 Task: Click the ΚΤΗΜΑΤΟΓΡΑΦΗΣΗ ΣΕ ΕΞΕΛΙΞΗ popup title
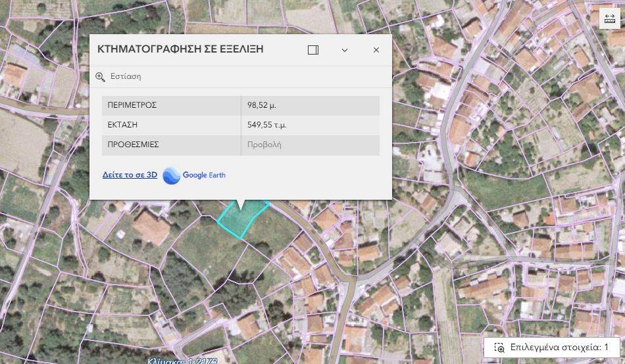coord(180,50)
